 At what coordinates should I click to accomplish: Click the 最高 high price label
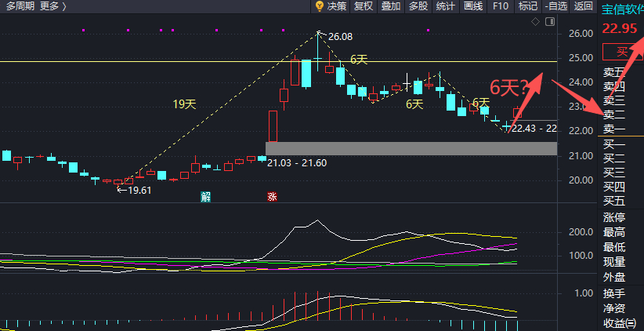pos(614,233)
